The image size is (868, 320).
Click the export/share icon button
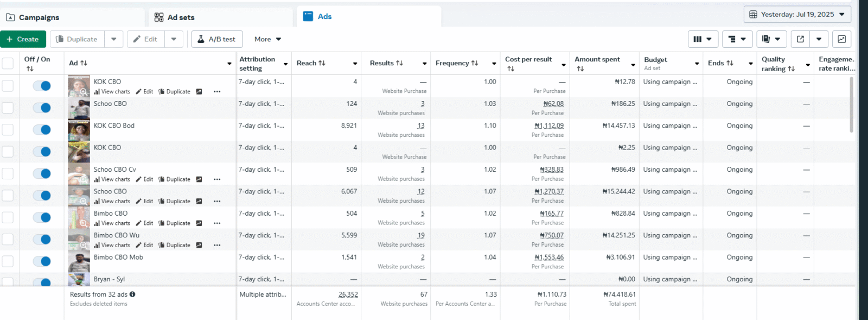click(800, 39)
